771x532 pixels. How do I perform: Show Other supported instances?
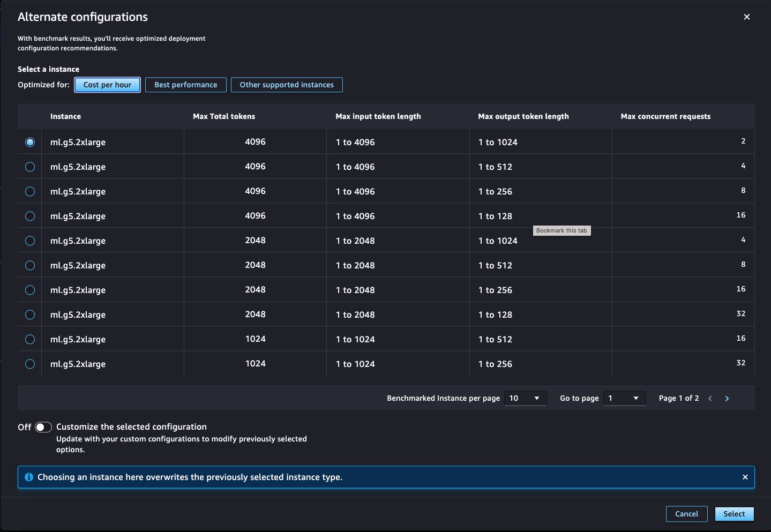click(x=287, y=85)
